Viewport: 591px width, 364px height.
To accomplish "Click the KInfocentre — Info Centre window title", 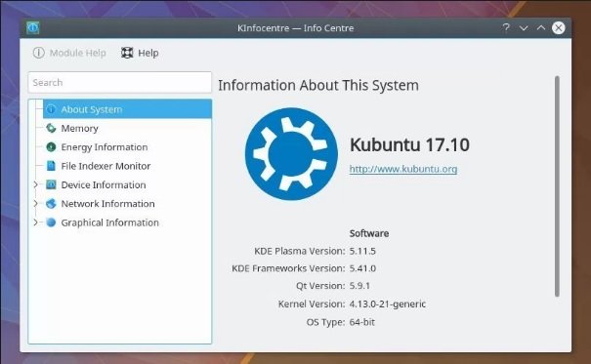I will tap(295, 28).
